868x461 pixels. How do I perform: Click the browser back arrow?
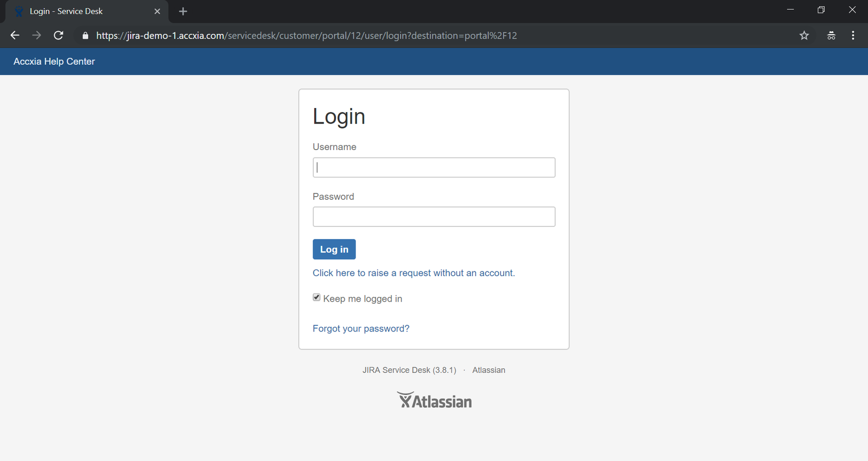(15, 35)
